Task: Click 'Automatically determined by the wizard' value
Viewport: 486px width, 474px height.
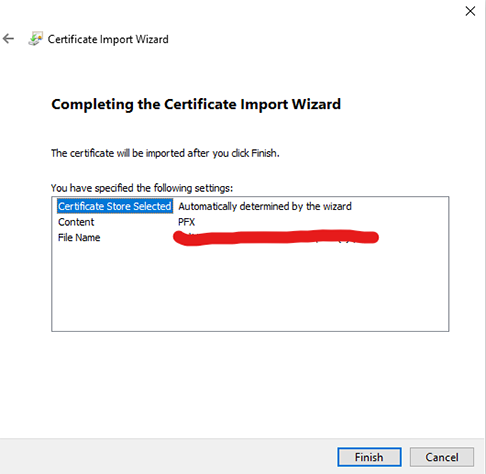Action: pyautogui.click(x=265, y=206)
